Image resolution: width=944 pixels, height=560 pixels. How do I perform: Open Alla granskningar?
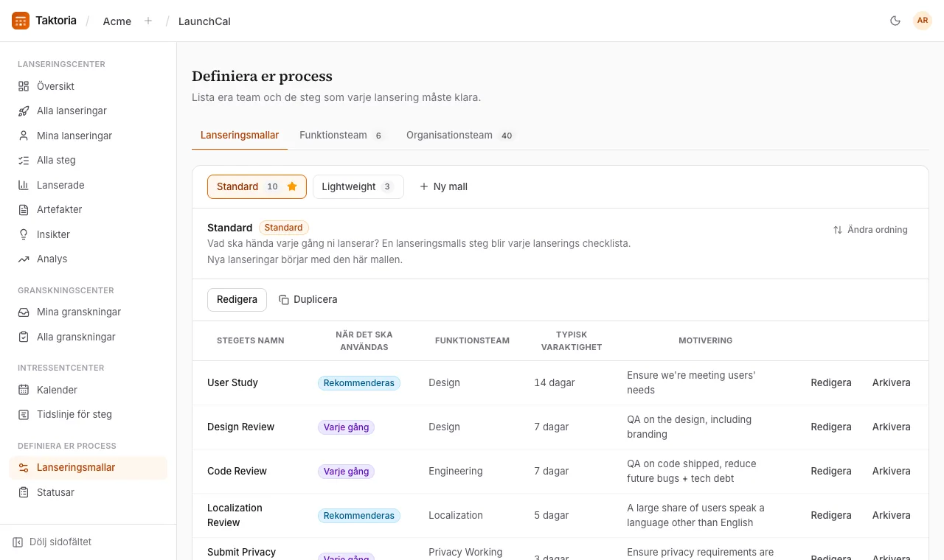click(x=88, y=337)
